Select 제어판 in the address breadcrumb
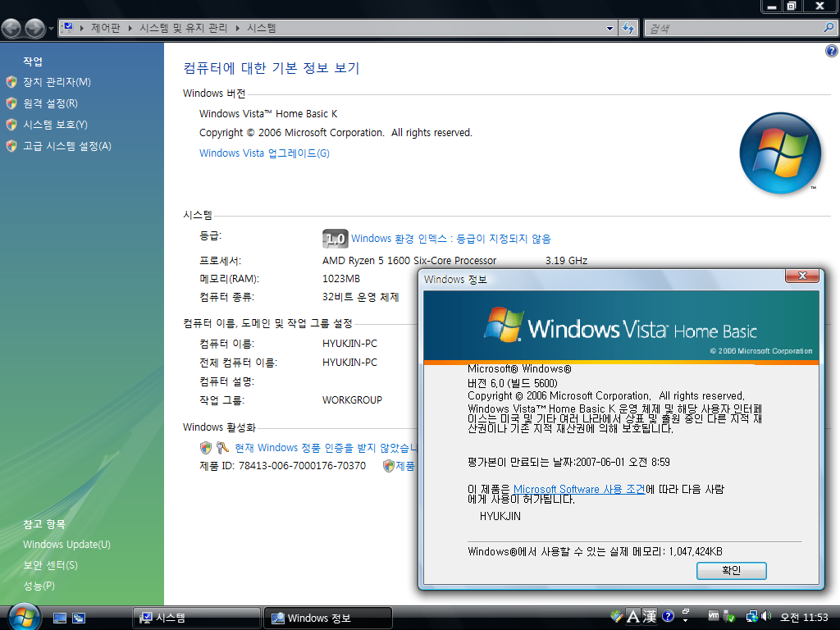Screen dimensions: 840x630 tap(106, 28)
